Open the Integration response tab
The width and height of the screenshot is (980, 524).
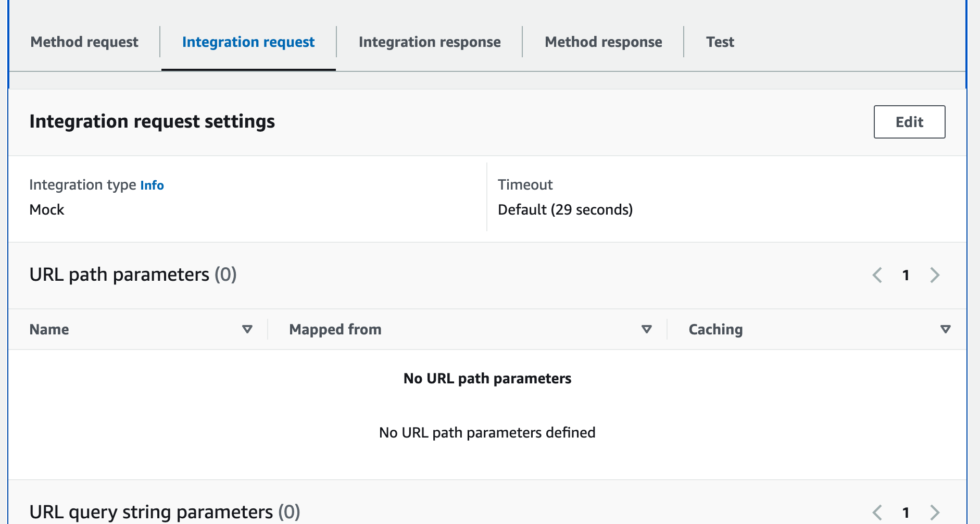pos(429,42)
